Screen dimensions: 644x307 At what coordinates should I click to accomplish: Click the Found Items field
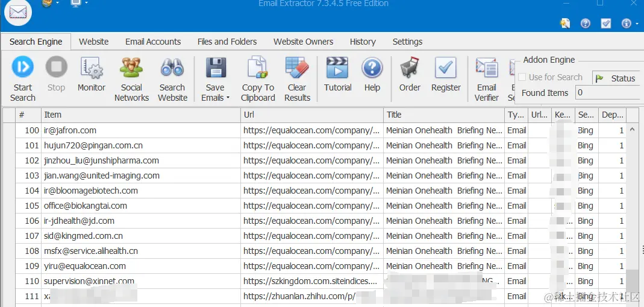[608, 92]
